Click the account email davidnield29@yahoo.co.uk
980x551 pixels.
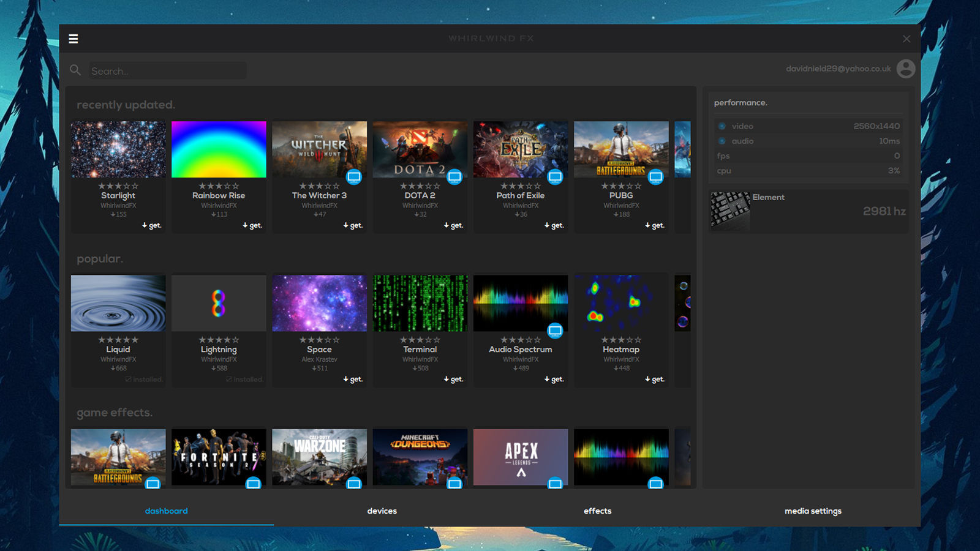pos(839,69)
